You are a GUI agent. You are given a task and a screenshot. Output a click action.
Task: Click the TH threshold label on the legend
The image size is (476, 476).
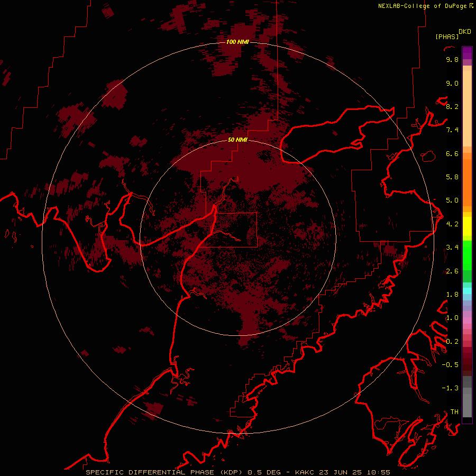(x=454, y=412)
